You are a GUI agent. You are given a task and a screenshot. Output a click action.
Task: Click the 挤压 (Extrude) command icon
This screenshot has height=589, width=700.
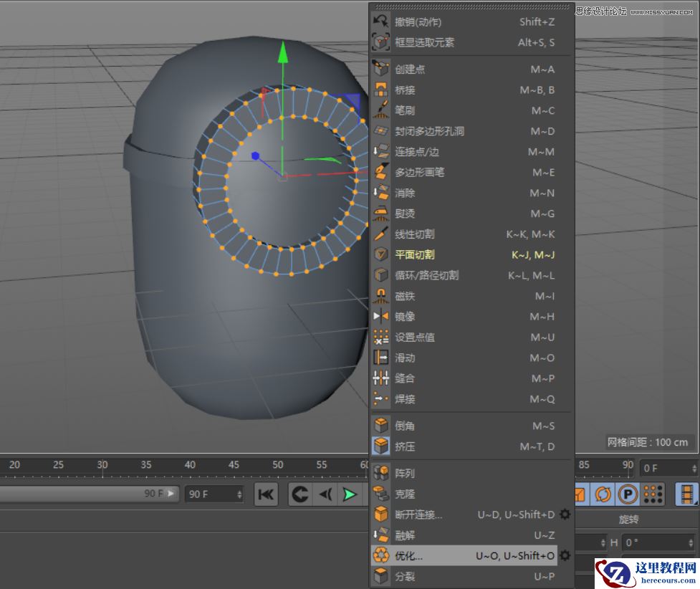point(380,446)
